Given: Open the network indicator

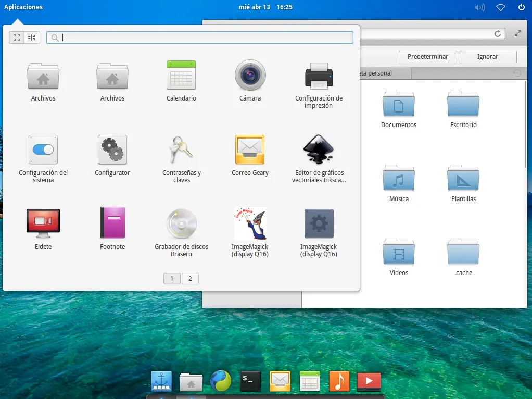Looking at the screenshot, I should point(501,7).
